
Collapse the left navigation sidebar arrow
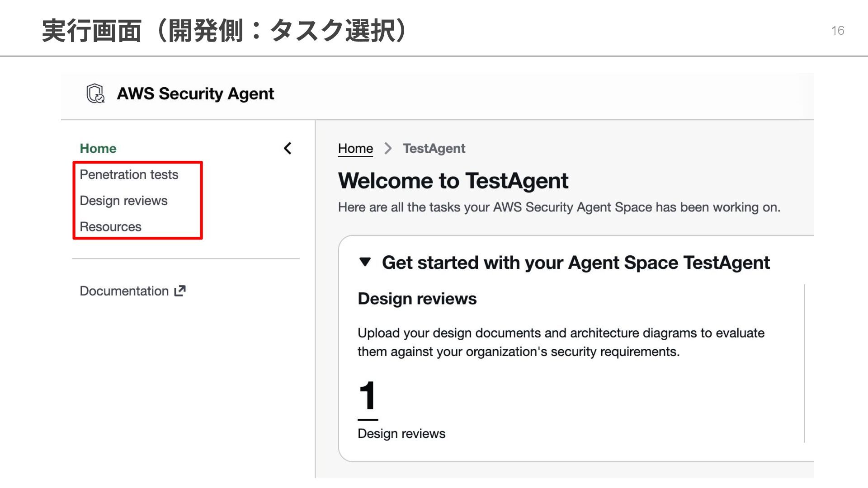coord(288,148)
